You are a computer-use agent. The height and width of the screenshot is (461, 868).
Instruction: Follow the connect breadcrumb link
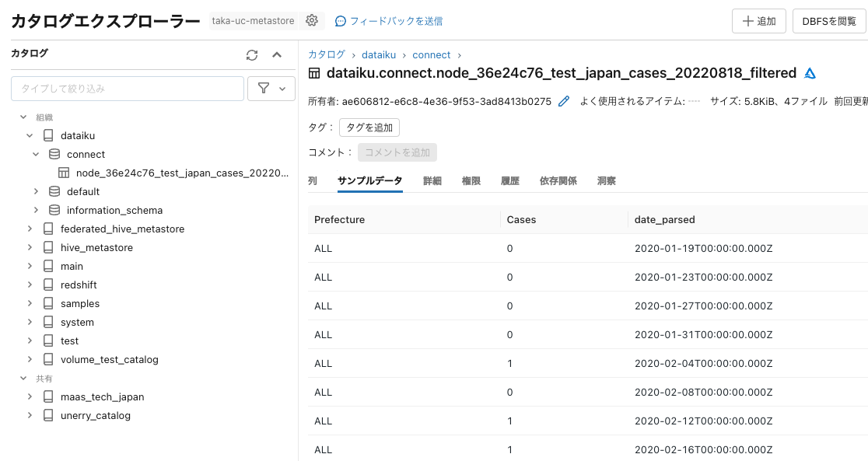pos(432,54)
